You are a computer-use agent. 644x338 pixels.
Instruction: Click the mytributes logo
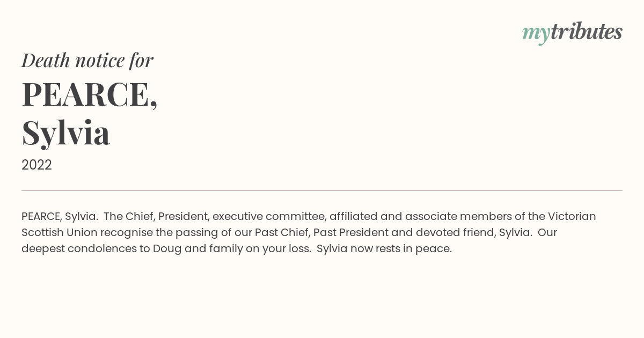click(572, 33)
